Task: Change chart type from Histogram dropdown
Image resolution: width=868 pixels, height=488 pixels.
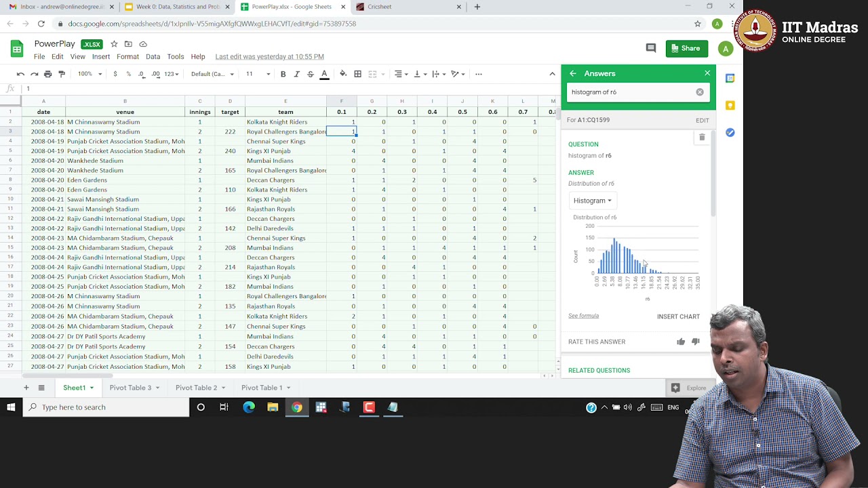Action: tap(592, 201)
